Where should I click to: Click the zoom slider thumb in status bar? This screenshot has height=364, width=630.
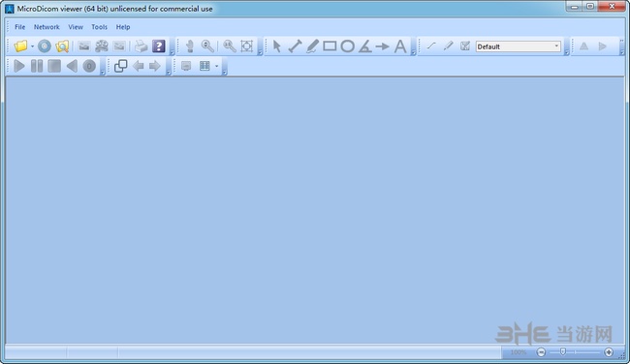click(x=563, y=352)
